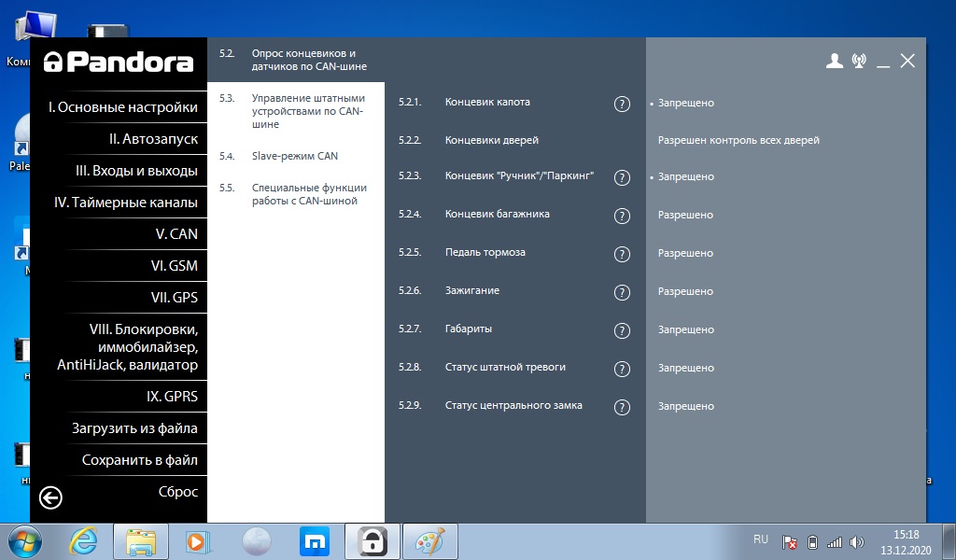Select 5.4 Slave-режим CAN item

click(x=294, y=156)
